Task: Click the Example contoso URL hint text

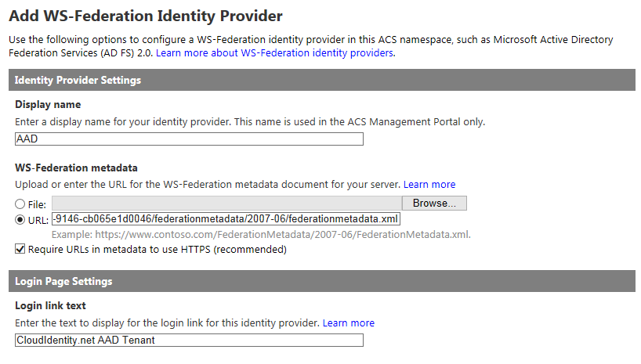Action: (x=261, y=235)
